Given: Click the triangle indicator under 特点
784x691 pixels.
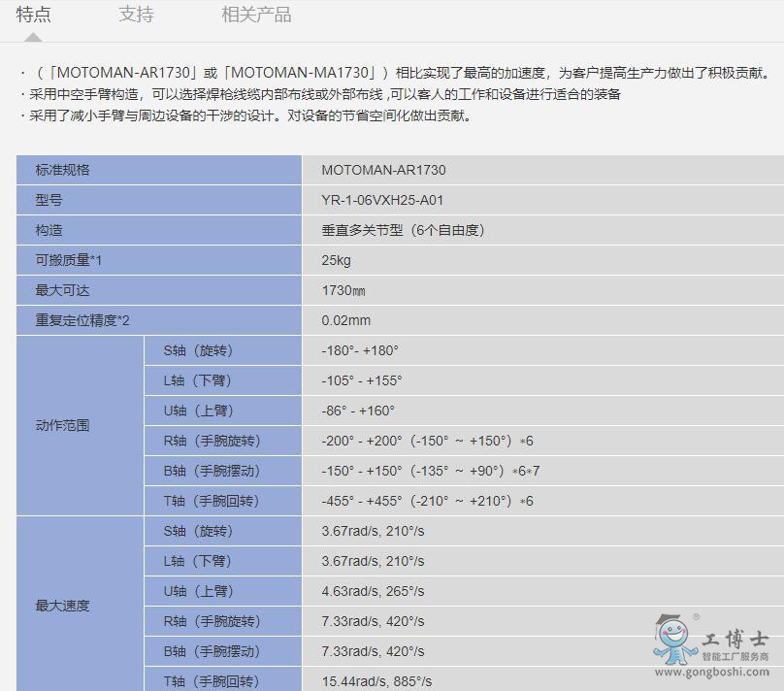Looking at the screenshot, I should point(33,37).
